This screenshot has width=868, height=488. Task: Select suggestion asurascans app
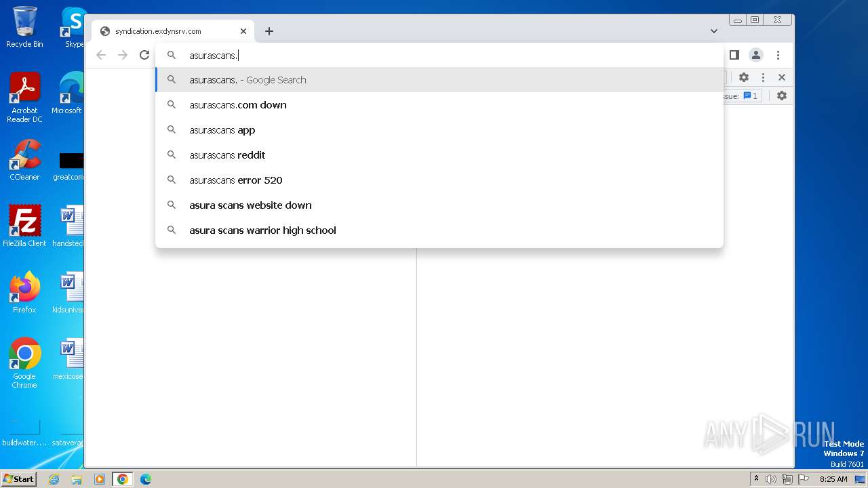[439, 130]
